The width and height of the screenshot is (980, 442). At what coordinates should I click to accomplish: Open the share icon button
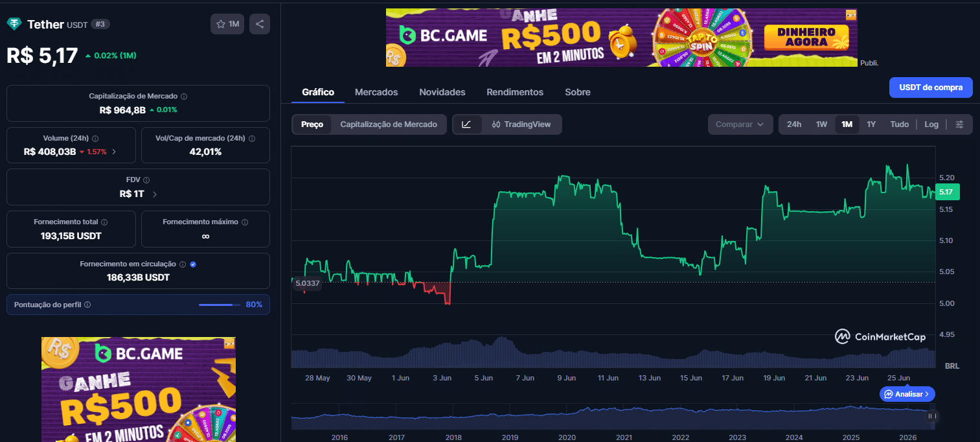(260, 24)
